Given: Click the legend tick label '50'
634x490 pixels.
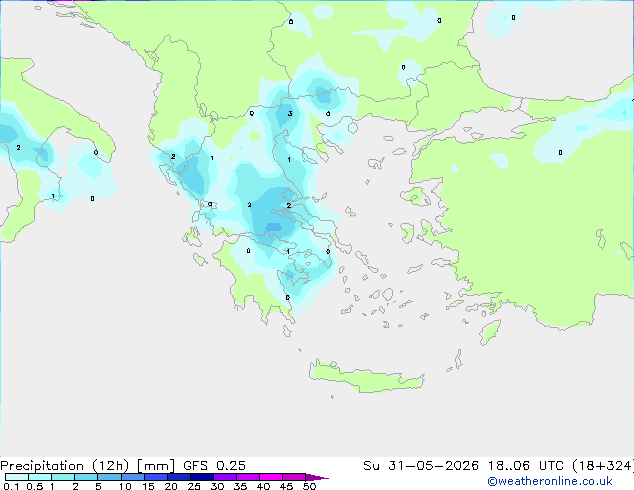Looking at the screenshot, I should 309,486.
